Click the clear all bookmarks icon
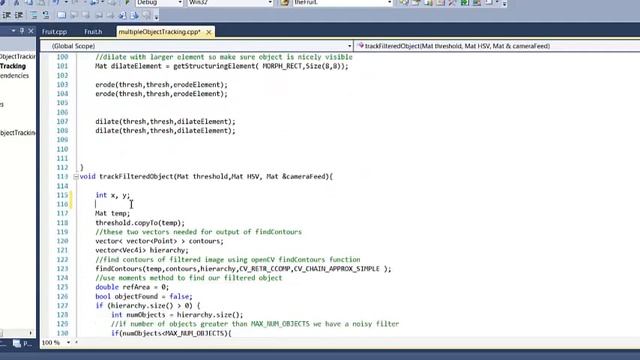 pyautogui.click(x=147, y=16)
